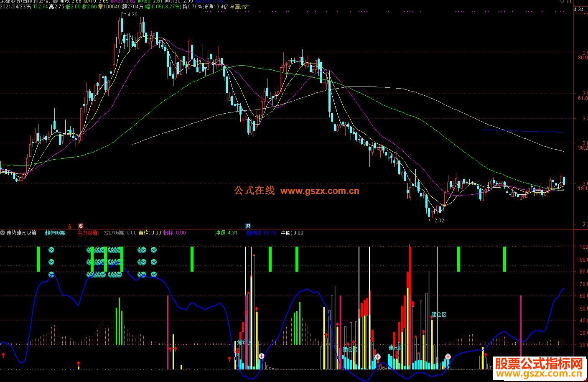Click the 100 level on indicator axis
The image size is (588, 382).
583,247
